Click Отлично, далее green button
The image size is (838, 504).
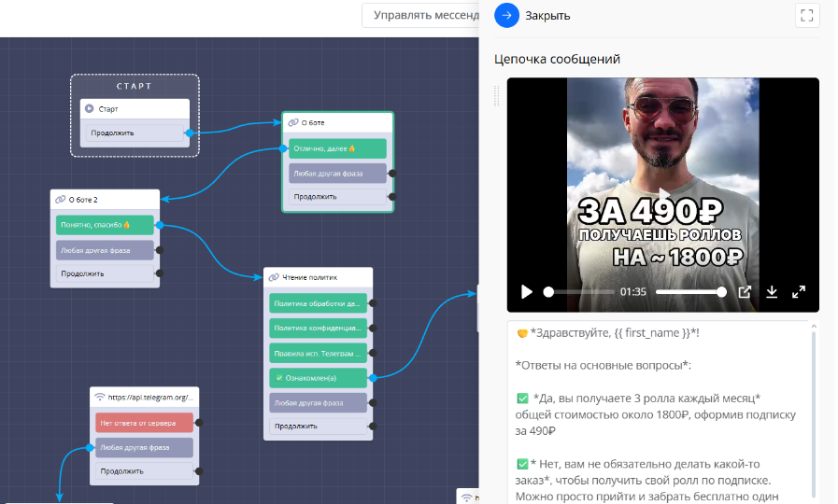[337, 148]
